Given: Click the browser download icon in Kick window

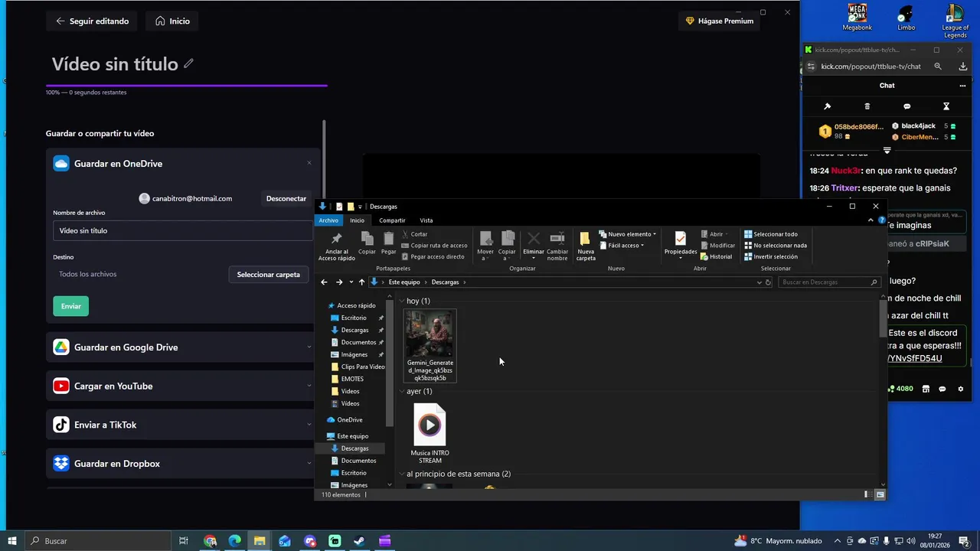Looking at the screenshot, I should 963,67.
